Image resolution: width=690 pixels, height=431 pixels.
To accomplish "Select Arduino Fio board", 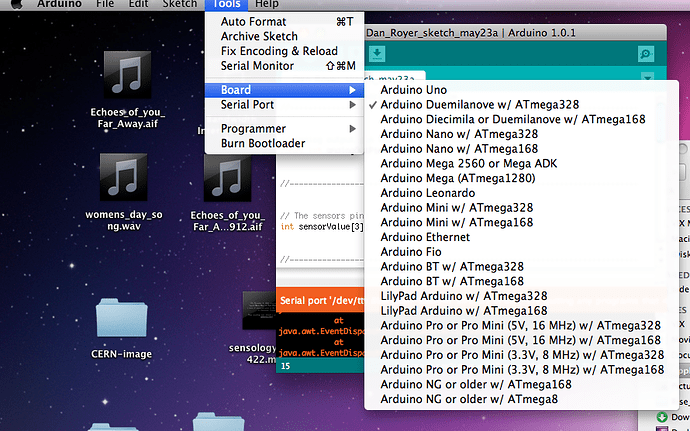I will 522,252.
